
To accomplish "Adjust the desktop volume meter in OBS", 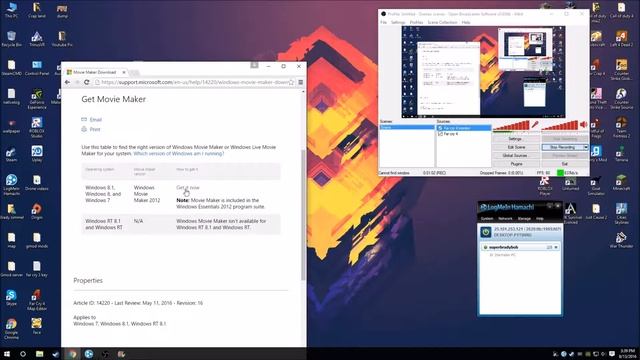I will click(560, 126).
